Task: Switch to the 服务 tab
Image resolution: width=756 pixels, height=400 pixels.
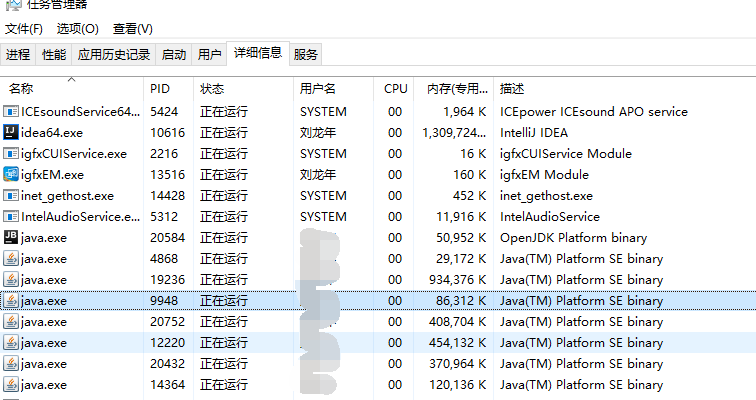Action: (306, 55)
